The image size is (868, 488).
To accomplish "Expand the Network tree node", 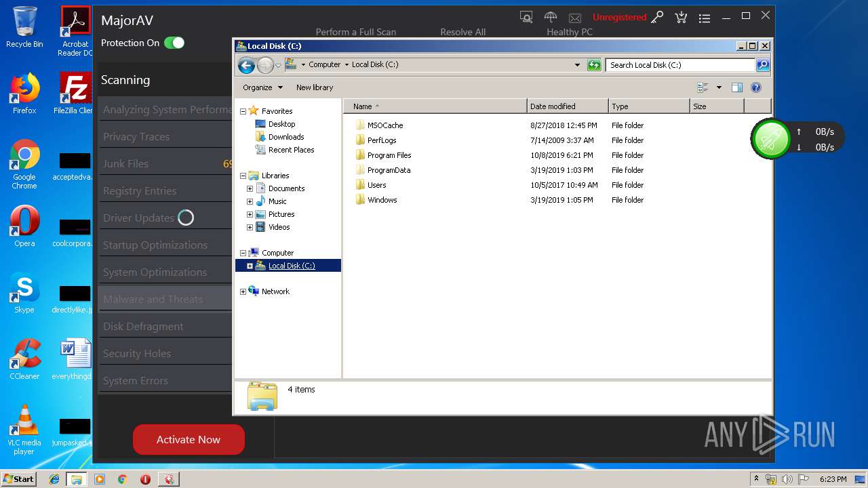I will tap(243, 291).
